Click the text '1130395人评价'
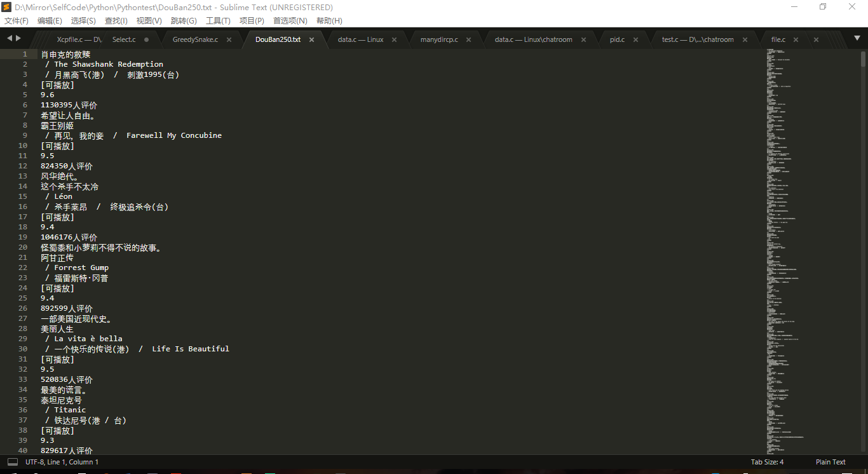This screenshot has height=474, width=868. click(69, 105)
